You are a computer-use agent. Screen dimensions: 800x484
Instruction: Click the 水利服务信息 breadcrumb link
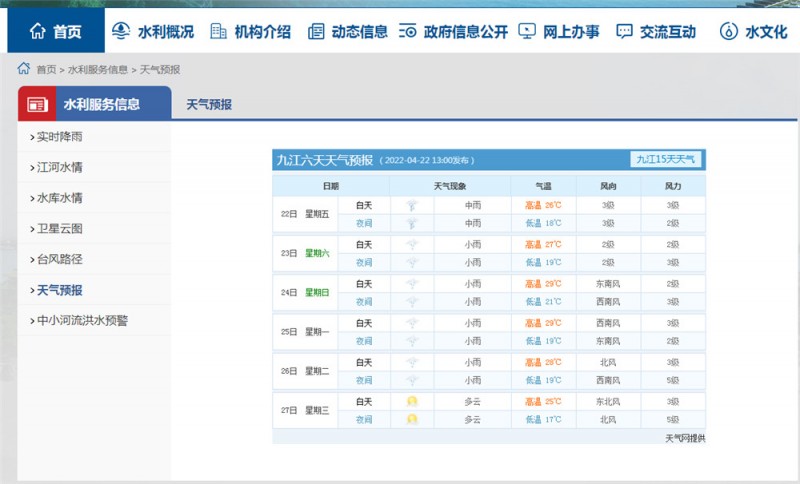click(x=98, y=69)
